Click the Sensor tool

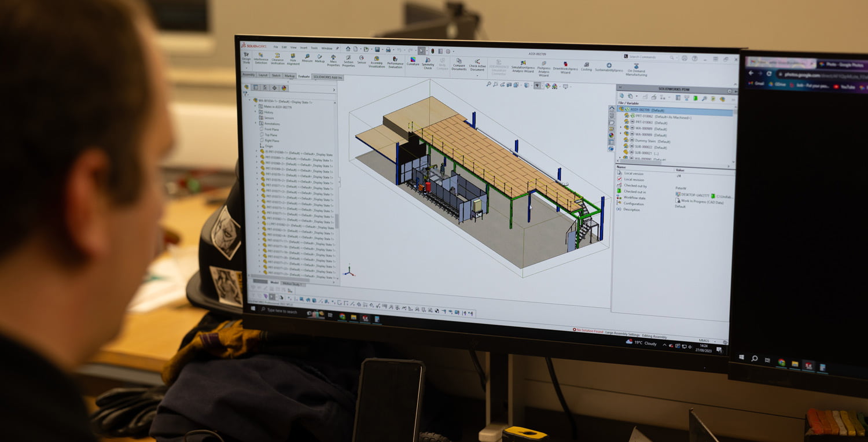pyautogui.click(x=362, y=60)
